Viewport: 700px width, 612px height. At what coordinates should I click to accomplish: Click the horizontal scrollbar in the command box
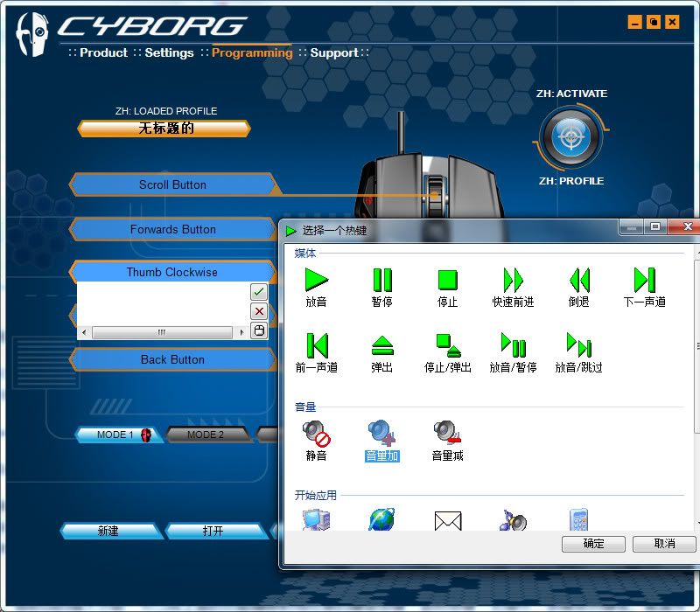162,332
